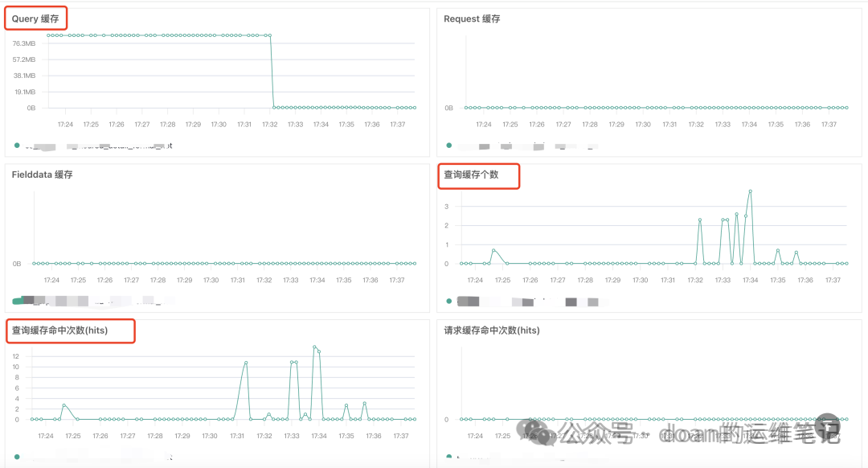Click the 查询缓存命中次数(hits) panel title
868x468 pixels.
tap(59, 330)
